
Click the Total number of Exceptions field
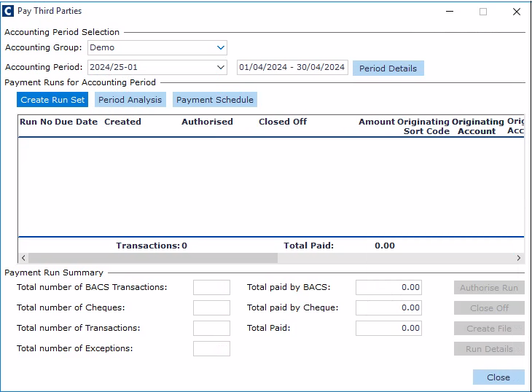(x=211, y=348)
